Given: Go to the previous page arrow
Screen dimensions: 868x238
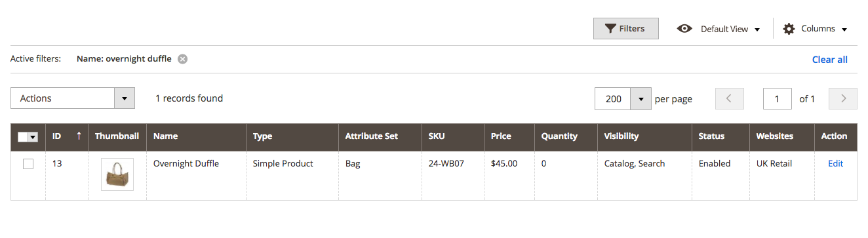Looking at the screenshot, I should 730,98.
